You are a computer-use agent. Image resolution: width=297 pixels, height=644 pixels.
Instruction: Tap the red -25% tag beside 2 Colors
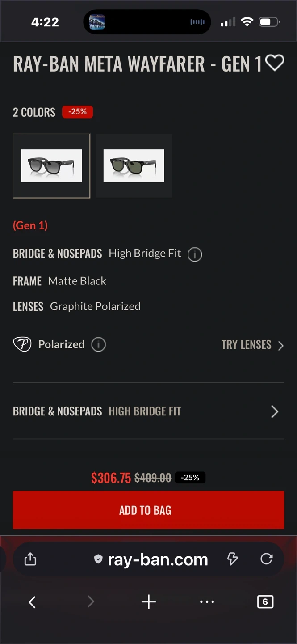pos(78,112)
